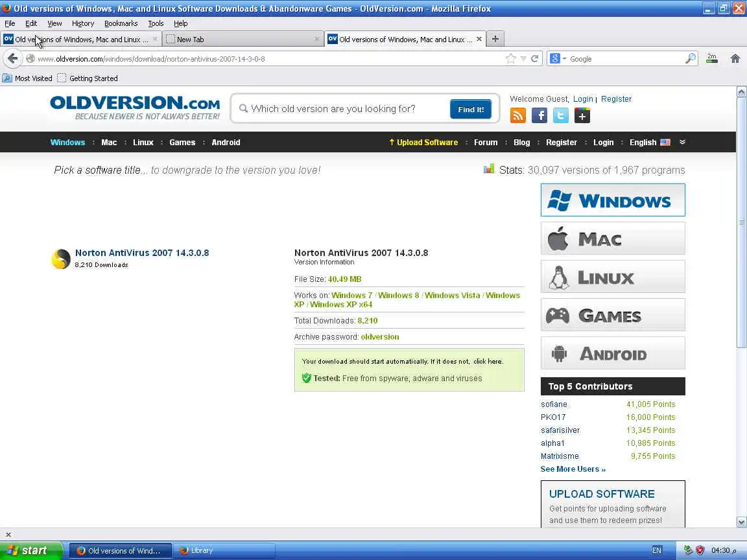
Task: Click the OldVersion.com logo
Action: click(135, 108)
